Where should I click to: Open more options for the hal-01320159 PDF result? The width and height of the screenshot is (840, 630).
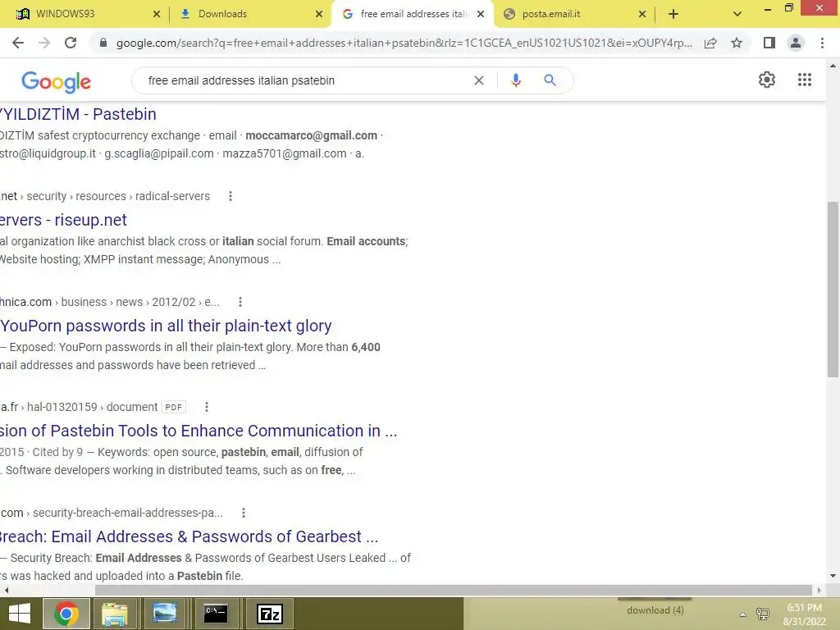(x=206, y=407)
